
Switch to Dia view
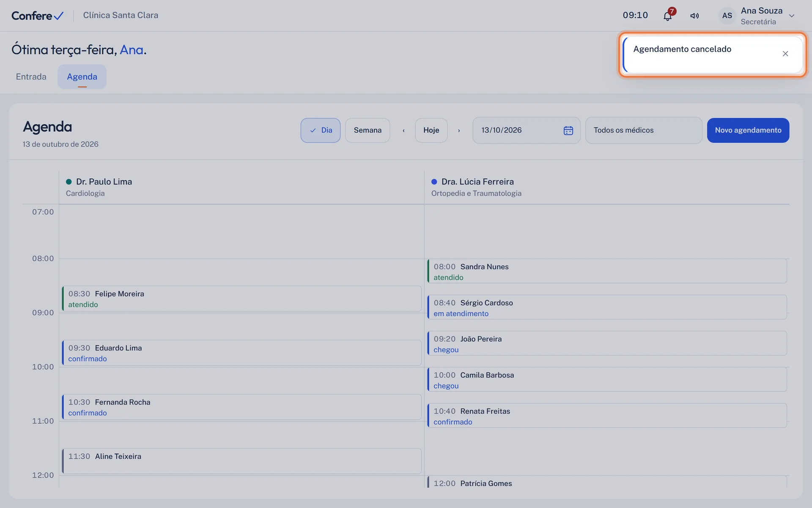click(321, 130)
